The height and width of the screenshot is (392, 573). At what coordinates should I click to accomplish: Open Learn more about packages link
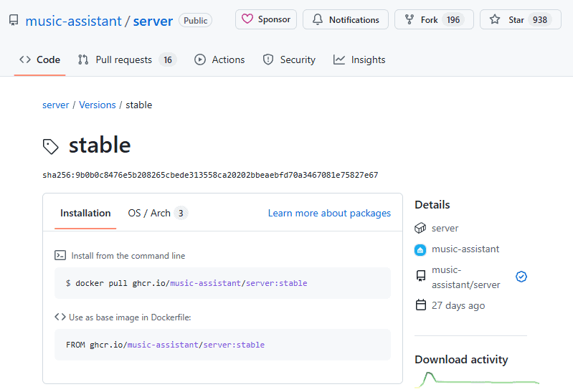coord(329,213)
